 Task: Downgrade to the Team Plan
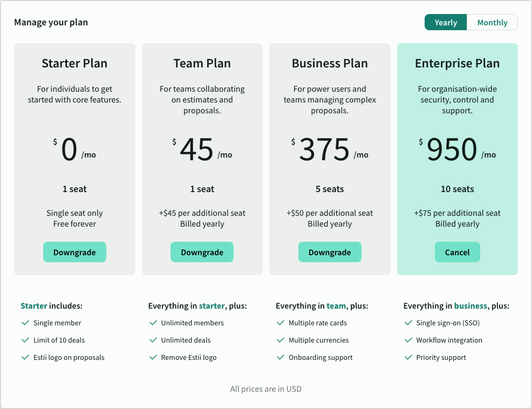[x=202, y=252]
